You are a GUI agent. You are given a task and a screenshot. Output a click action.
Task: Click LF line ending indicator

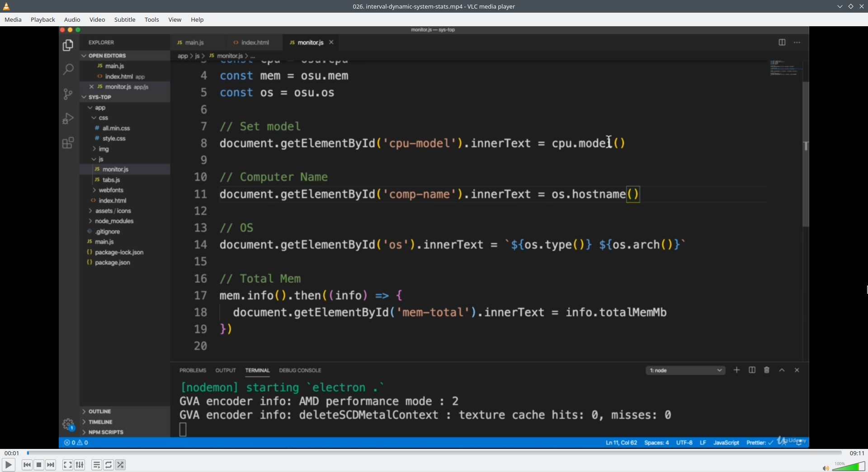click(703, 443)
